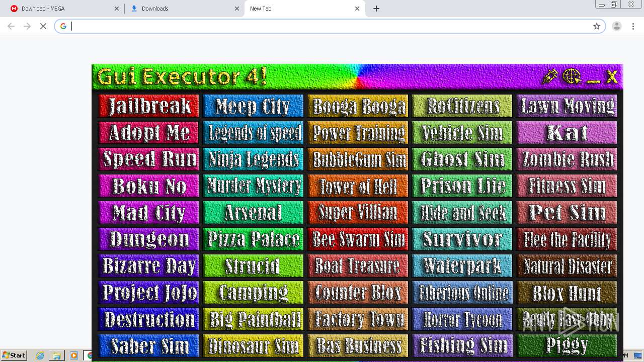Go back using the browser back arrow

[x=11, y=26]
